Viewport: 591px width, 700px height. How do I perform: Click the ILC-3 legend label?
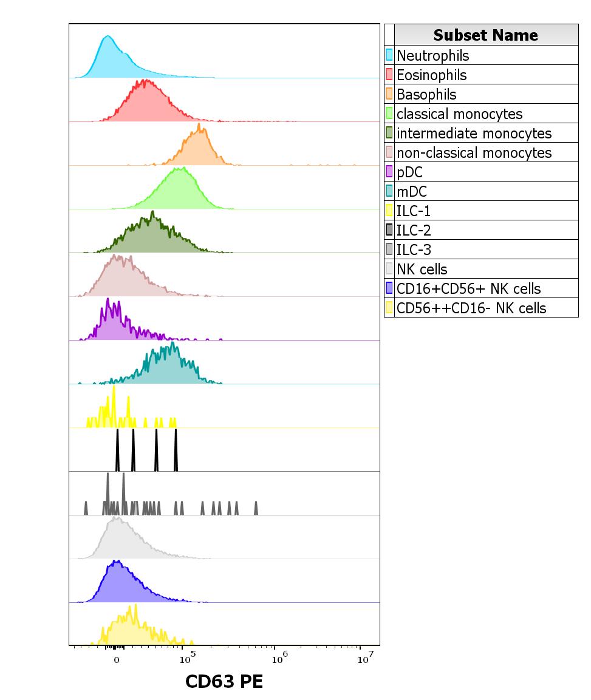click(x=414, y=250)
